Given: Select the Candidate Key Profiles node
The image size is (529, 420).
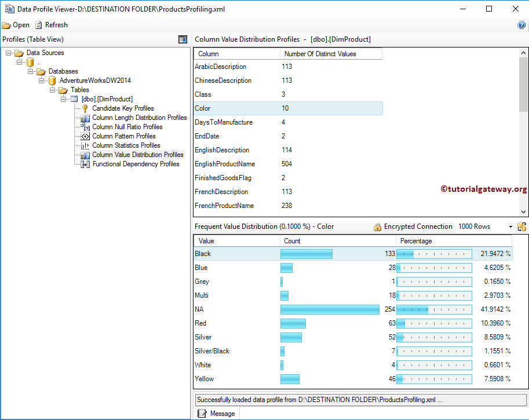Looking at the screenshot, I should coord(123,108).
